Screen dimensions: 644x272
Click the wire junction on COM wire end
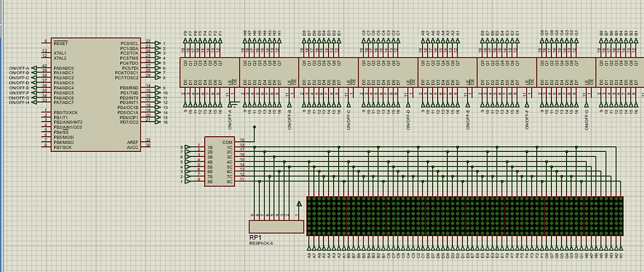pos(255,127)
